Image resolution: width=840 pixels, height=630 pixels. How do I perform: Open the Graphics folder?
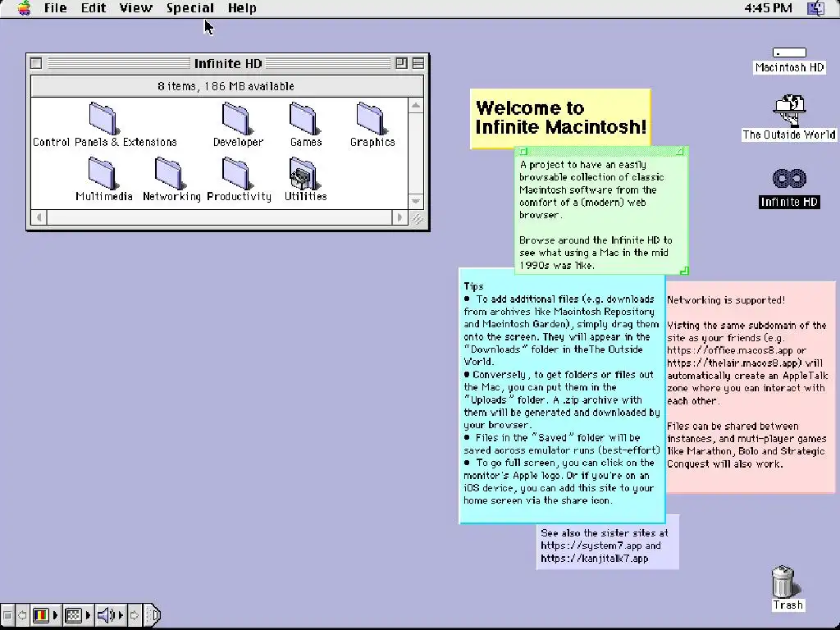coord(371,118)
